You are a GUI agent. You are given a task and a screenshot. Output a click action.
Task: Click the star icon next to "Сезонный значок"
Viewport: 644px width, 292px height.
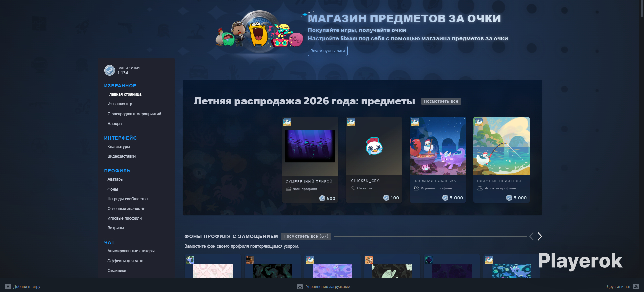[143, 209]
